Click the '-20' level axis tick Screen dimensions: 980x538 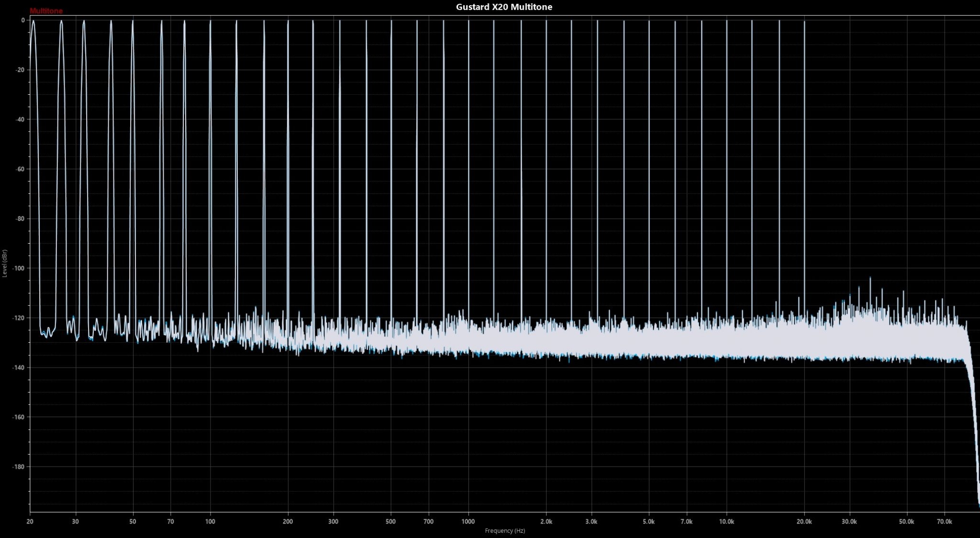(x=20, y=70)
